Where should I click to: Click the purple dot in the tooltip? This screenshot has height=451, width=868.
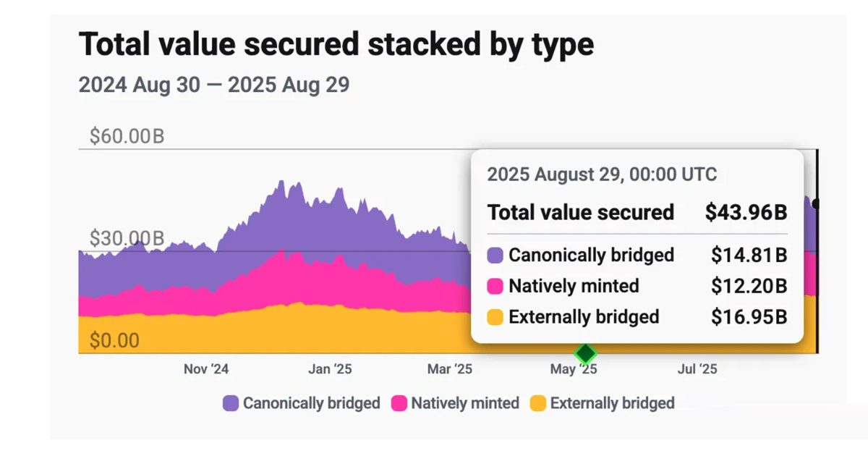tap(495, 255)
